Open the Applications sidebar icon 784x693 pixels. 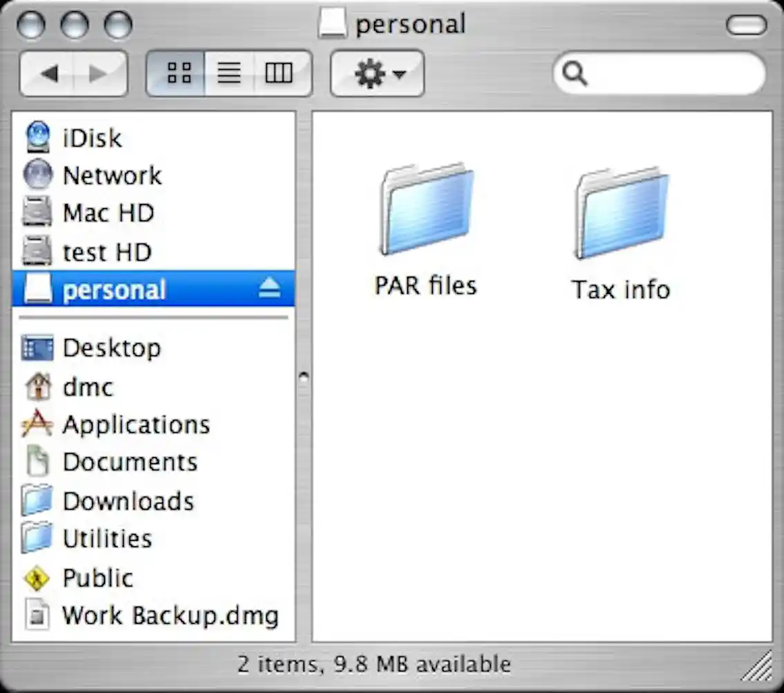click(x=38, y=425)
